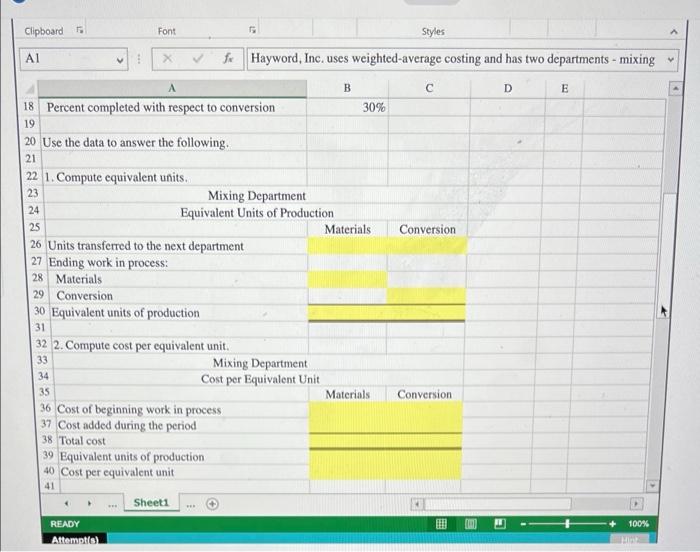Select column E header

(x=565, y=88)
